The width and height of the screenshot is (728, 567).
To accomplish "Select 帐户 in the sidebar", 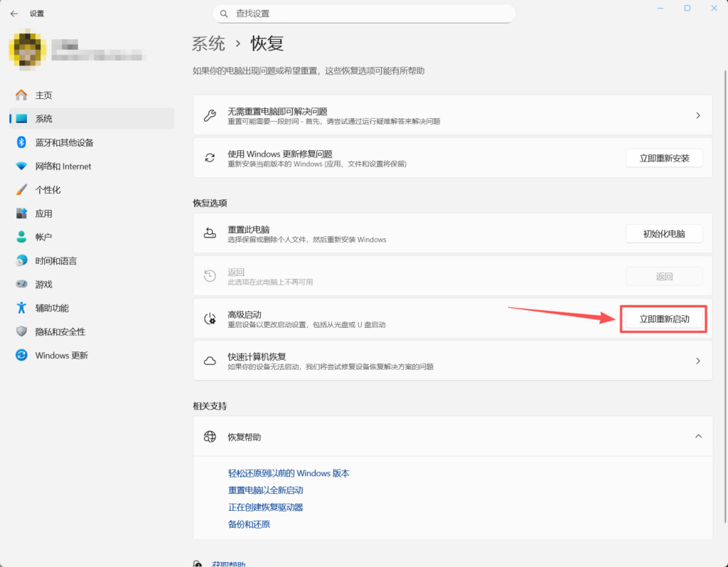I will (x=43, y=237).
